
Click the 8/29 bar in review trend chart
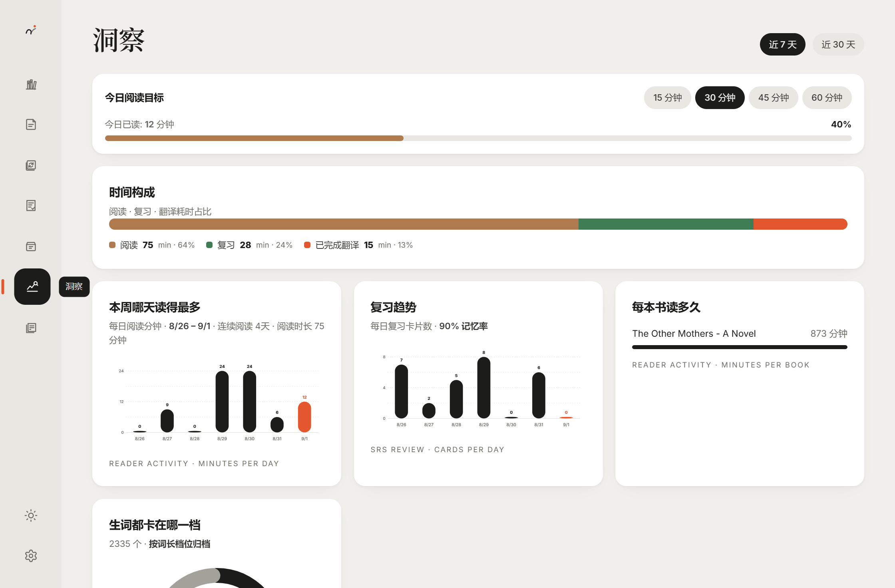point(484,387)
